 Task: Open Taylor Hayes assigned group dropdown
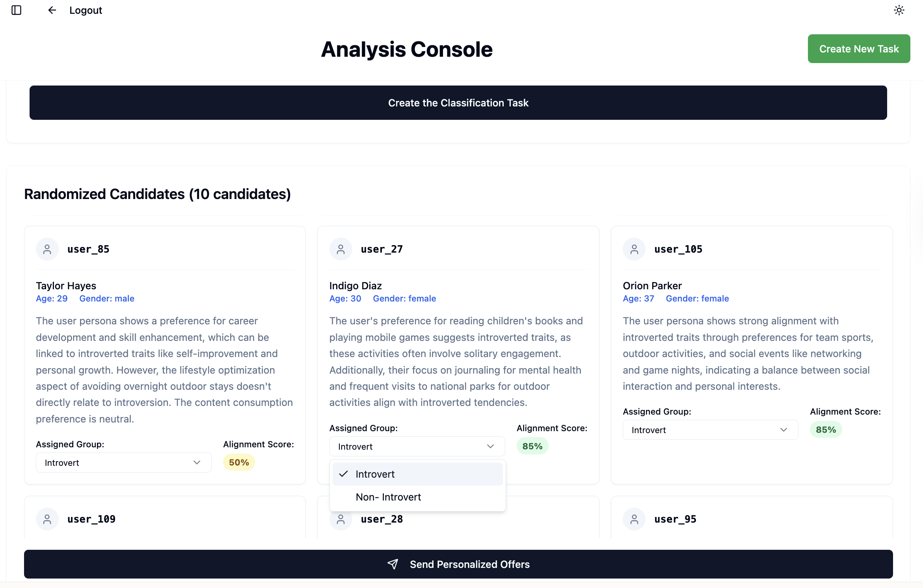[123, 463]
